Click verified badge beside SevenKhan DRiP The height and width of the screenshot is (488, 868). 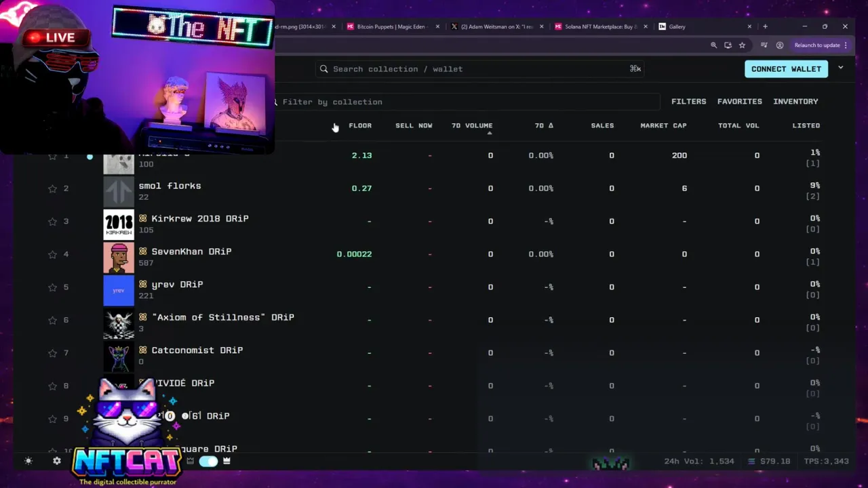click(143, 251)
